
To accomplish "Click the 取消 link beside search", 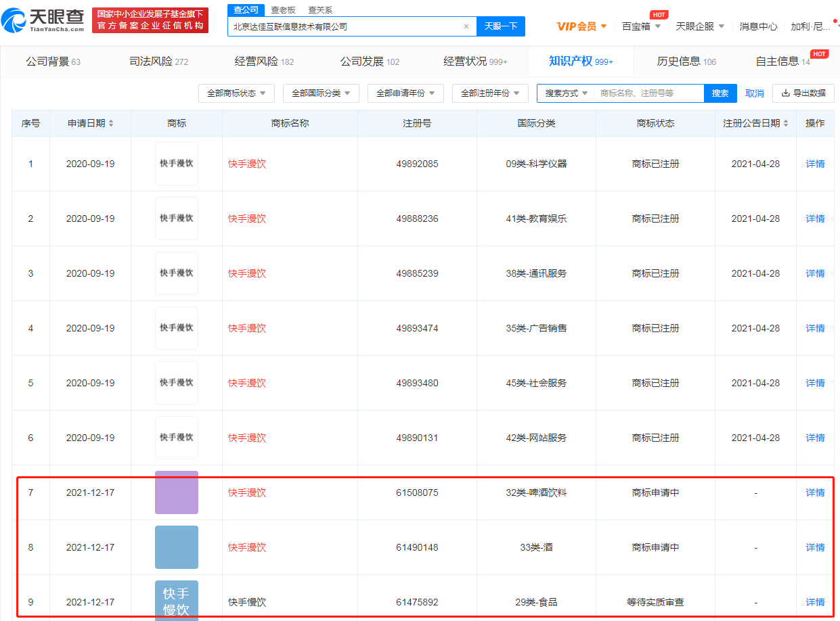I will [x=754, y=93].
